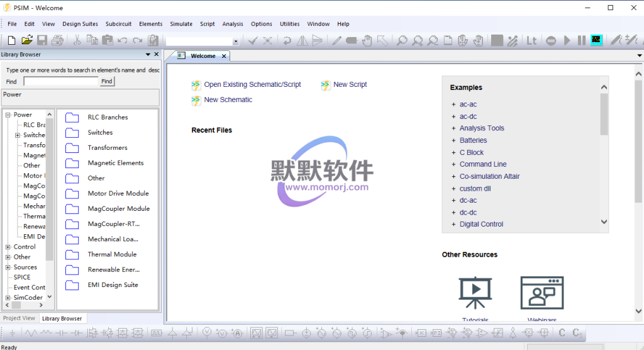Open the Analysis Tools examples link

pyautogui.click(x=482, y=128)
